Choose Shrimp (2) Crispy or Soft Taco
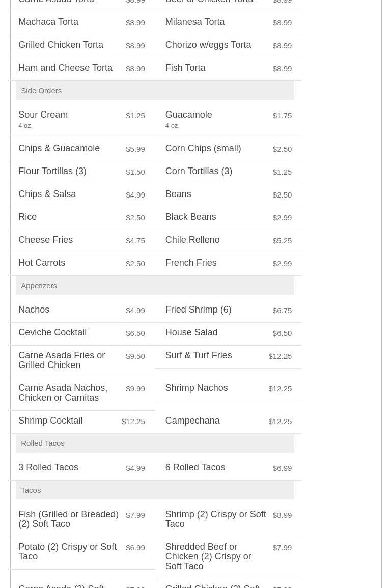Viewport: 392px width, 588px height. tap(215, 519)
